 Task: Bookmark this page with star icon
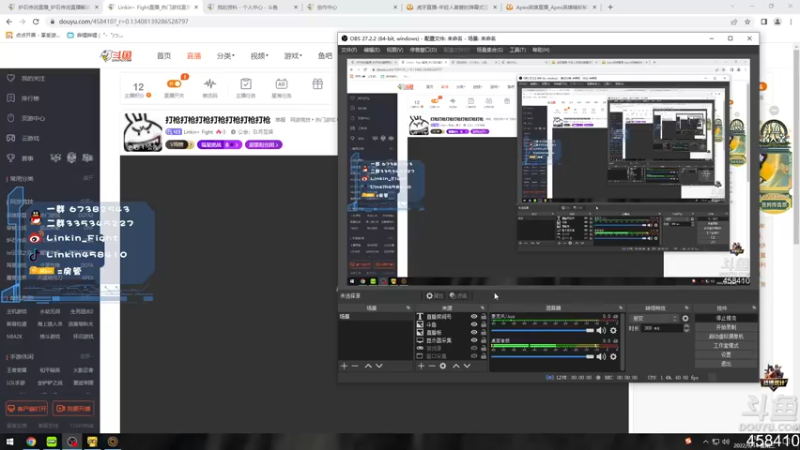747,21
